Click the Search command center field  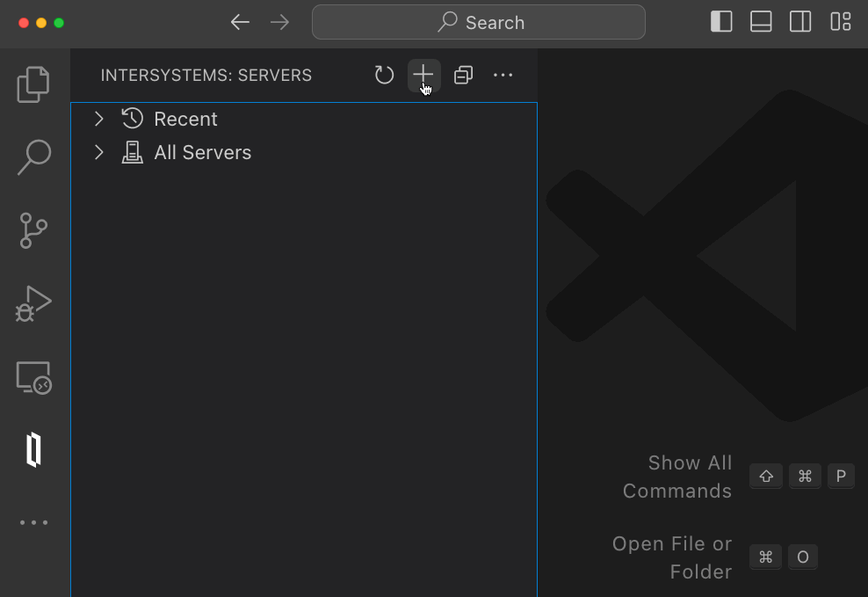tap(478, 22)
